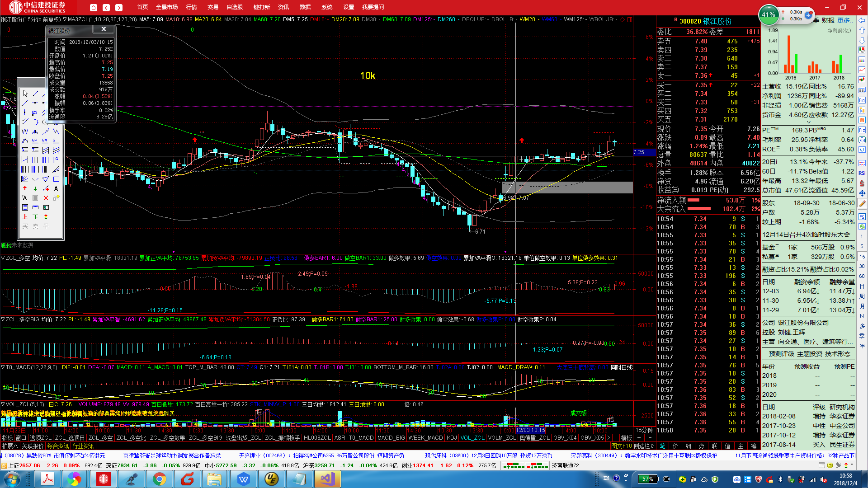
Task: Pick the line segment drawing tool
Action: (x=35, y=94)
